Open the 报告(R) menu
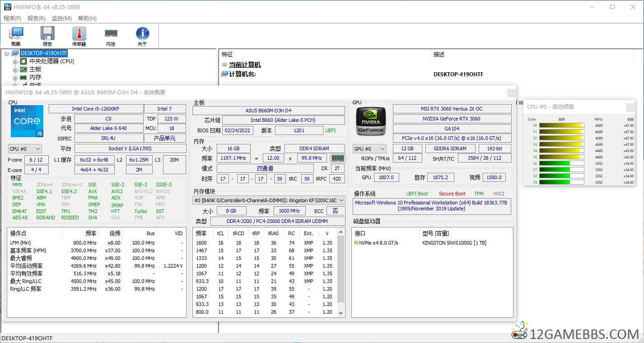The height and width of the screenshot is (343, 644). (37, 19)
